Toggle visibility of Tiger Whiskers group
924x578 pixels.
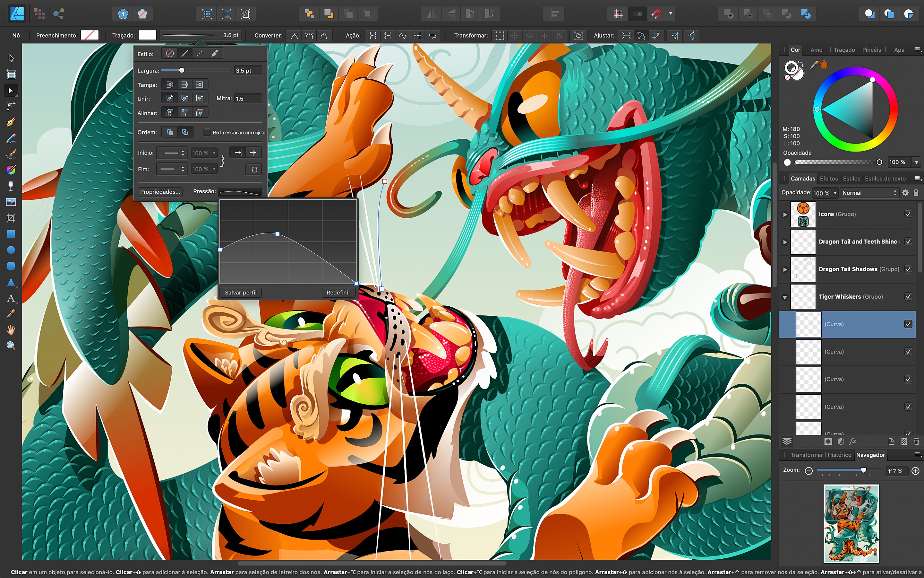[908, 297]
